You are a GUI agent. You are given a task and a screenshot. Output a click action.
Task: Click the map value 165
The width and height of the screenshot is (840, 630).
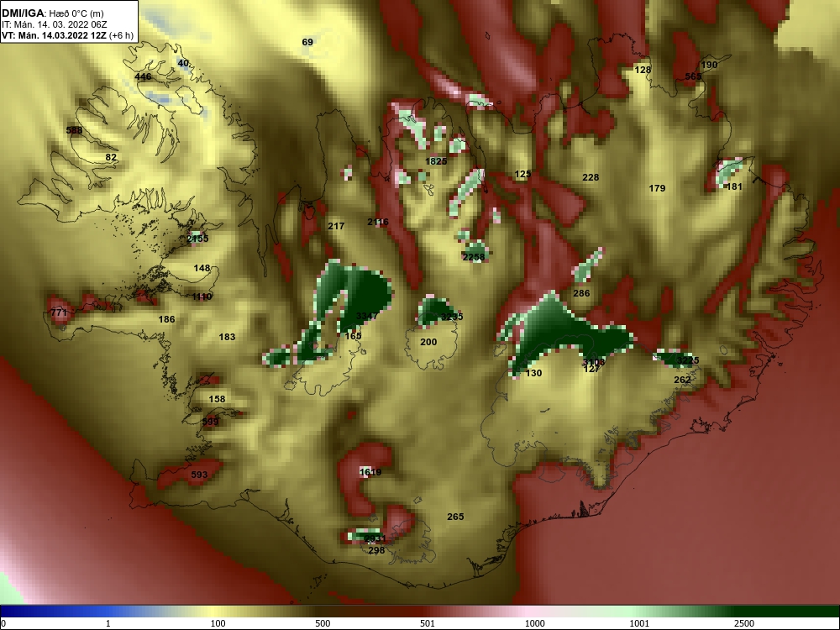point(353,336)
